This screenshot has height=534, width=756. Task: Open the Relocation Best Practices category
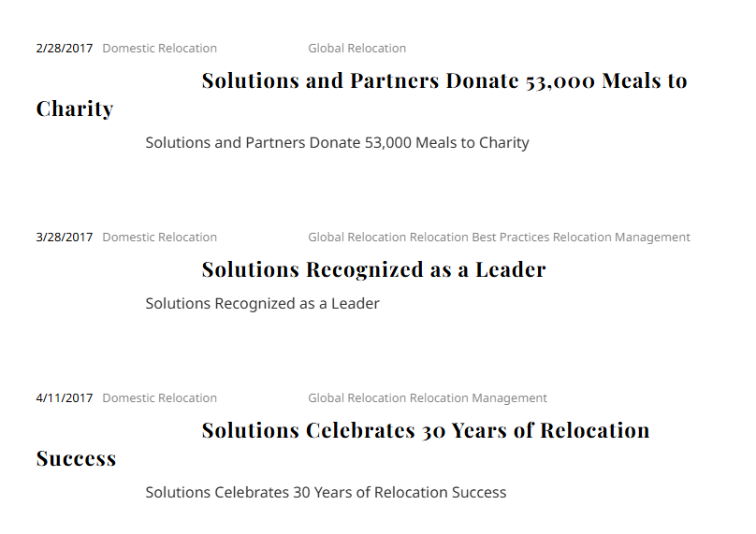479,238
